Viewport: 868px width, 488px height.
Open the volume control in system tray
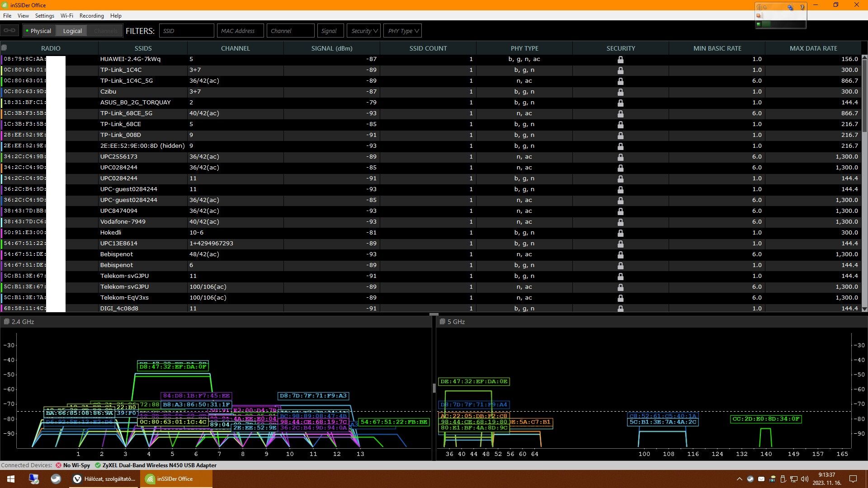[805, 479]
